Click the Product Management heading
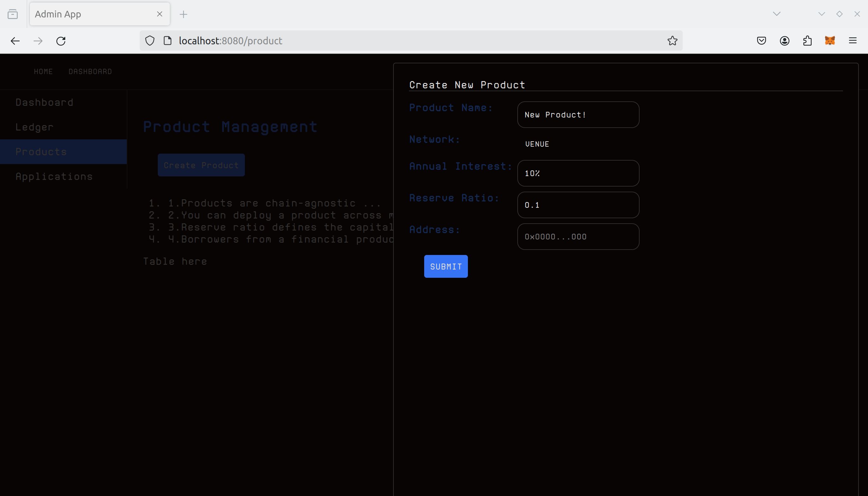Image resolution: width=868 pixels, height=496 pixels. tap(230, 127)
